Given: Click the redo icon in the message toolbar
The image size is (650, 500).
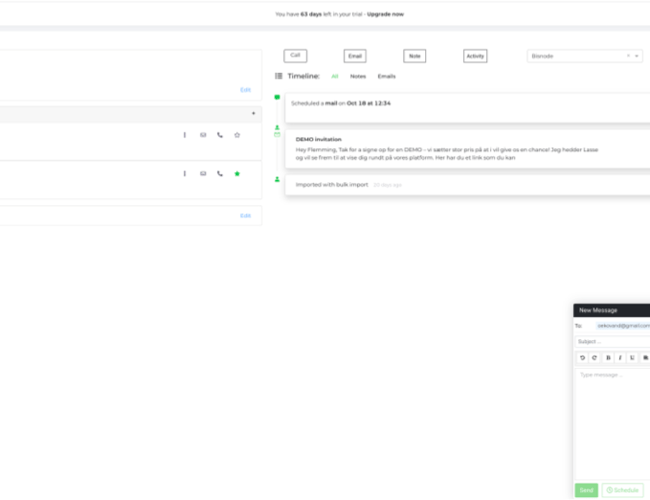Looking at the screenshot, I should [x=594, y=357].
